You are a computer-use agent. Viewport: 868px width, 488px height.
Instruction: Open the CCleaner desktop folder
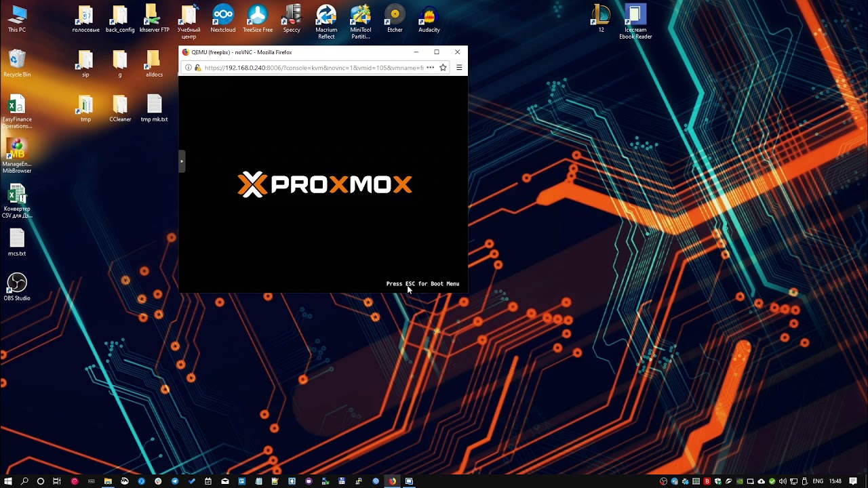(x=120, y=109)
